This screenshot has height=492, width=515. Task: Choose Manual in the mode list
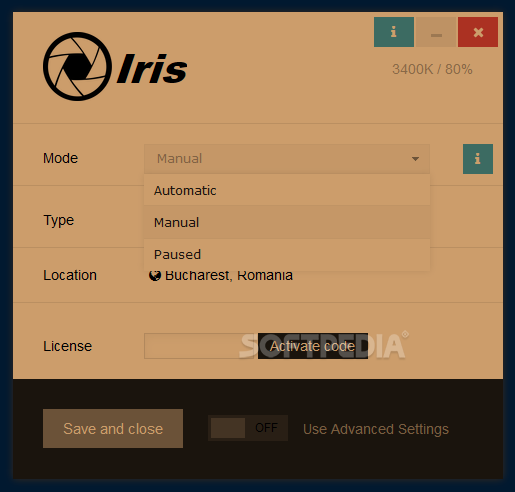[x=287, y=222]
